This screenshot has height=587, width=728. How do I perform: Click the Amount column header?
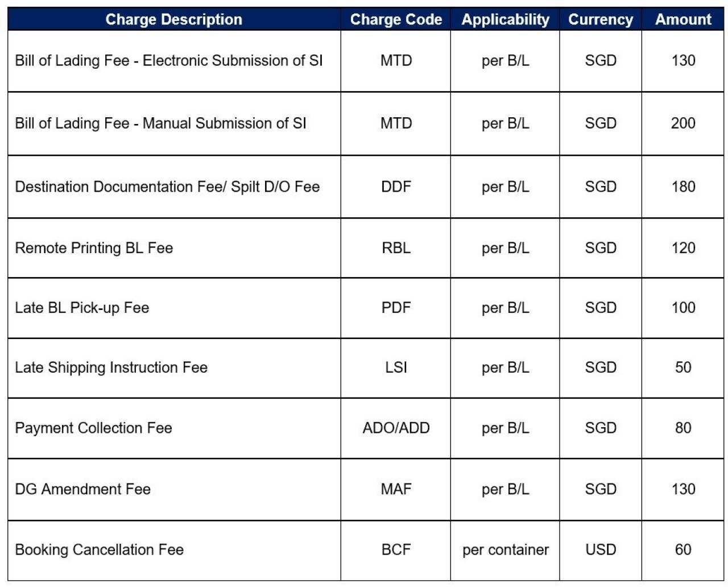tap(683, 19)
